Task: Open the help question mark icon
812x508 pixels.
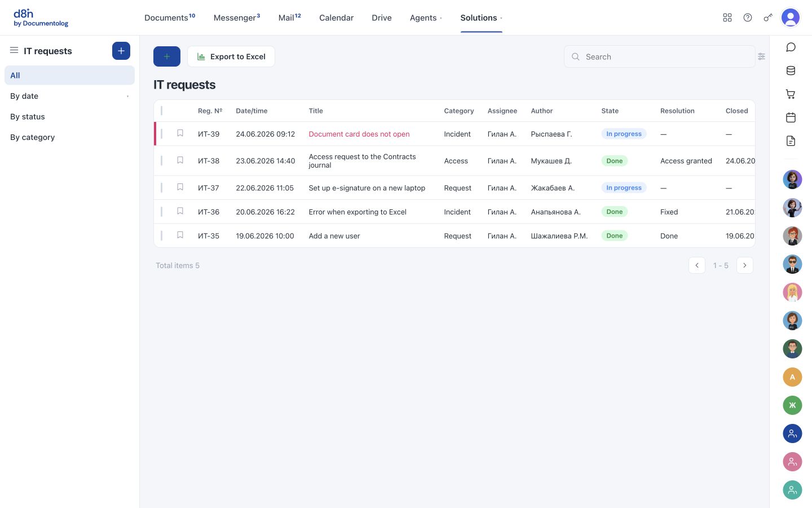Action: [x=748, y=17]
